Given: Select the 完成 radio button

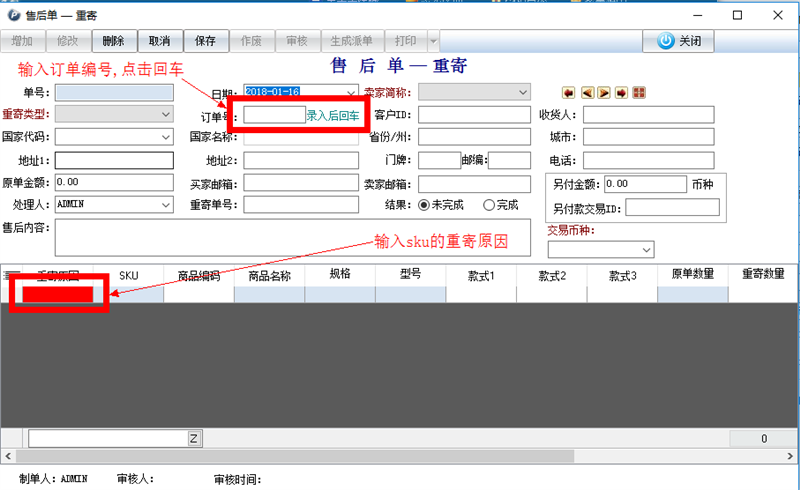Looking at the screenshot, I should (489, 205).
